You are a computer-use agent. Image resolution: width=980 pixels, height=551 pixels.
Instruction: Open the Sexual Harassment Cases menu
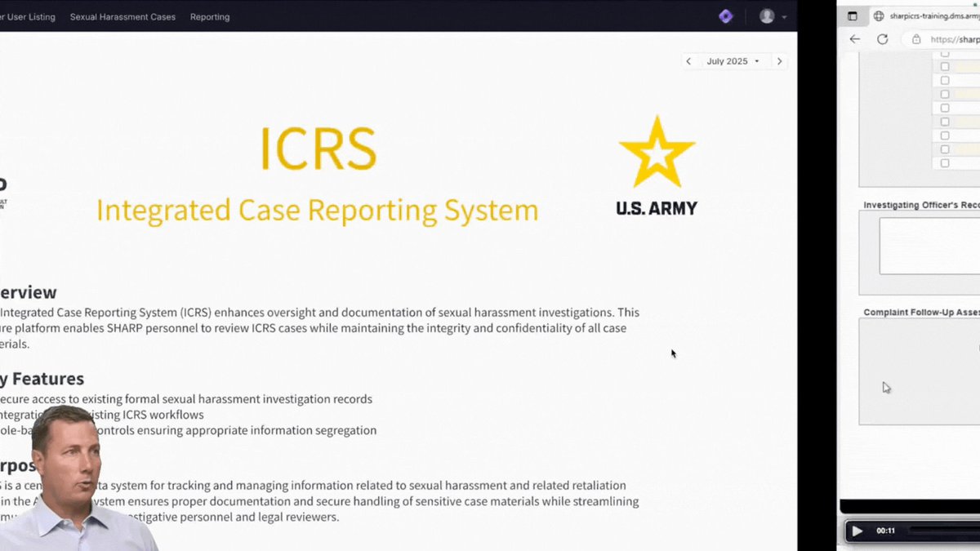(x=122, y=16)
